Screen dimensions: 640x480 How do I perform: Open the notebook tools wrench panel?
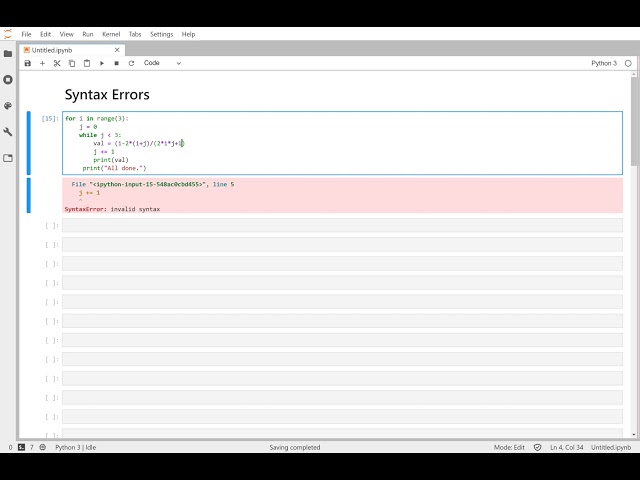tap(8, 132)
